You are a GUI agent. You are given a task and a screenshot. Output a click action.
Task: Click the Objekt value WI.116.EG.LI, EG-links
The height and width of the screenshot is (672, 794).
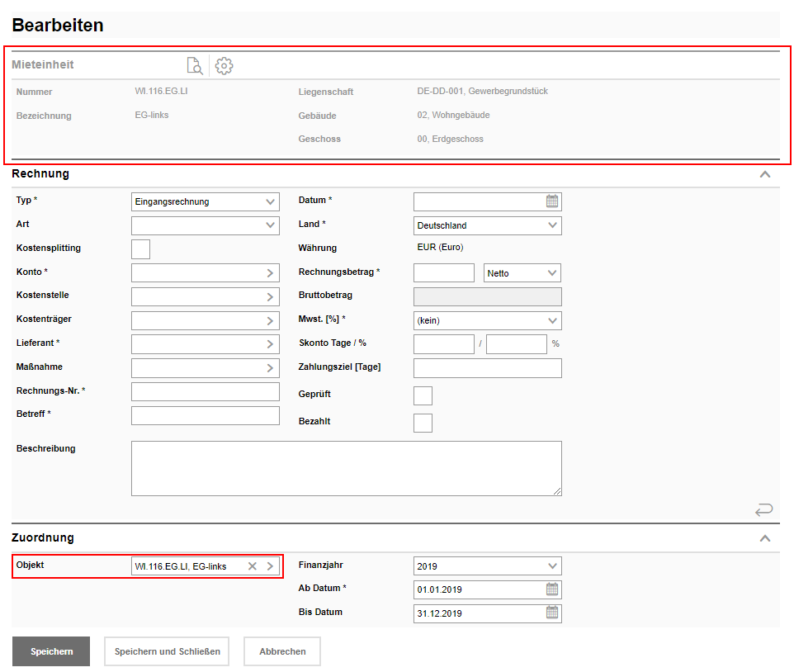pos(181,566)
